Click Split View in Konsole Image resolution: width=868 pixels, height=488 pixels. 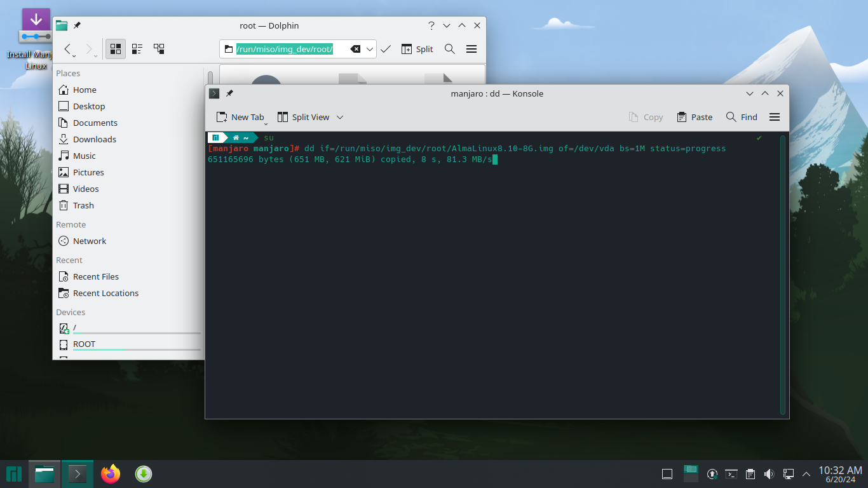303,117
